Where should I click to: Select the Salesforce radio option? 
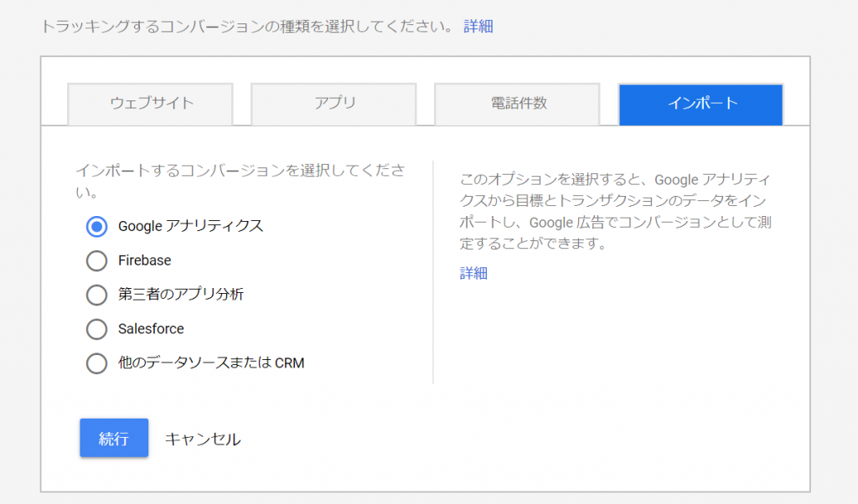(97, 329)
